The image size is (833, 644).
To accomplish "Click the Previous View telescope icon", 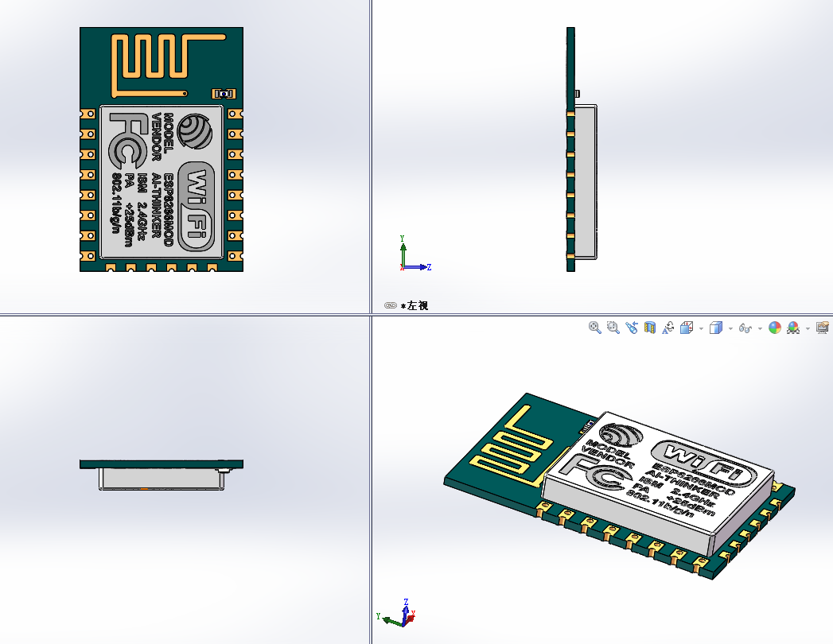I will pos(632,328).
